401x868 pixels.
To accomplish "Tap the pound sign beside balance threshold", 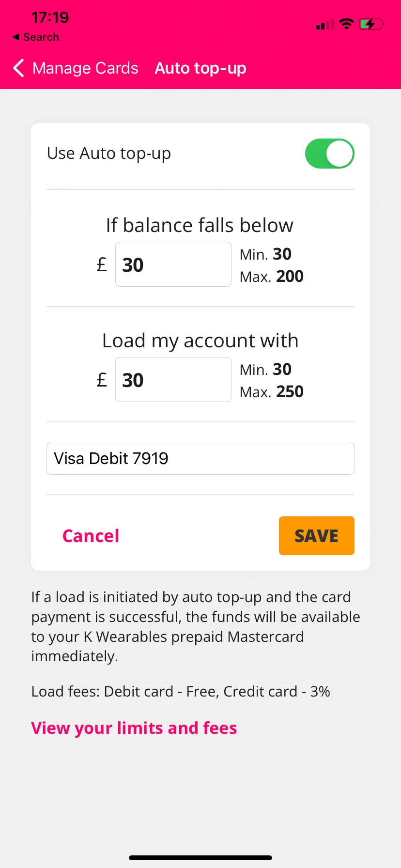I will tap(102, 264).
